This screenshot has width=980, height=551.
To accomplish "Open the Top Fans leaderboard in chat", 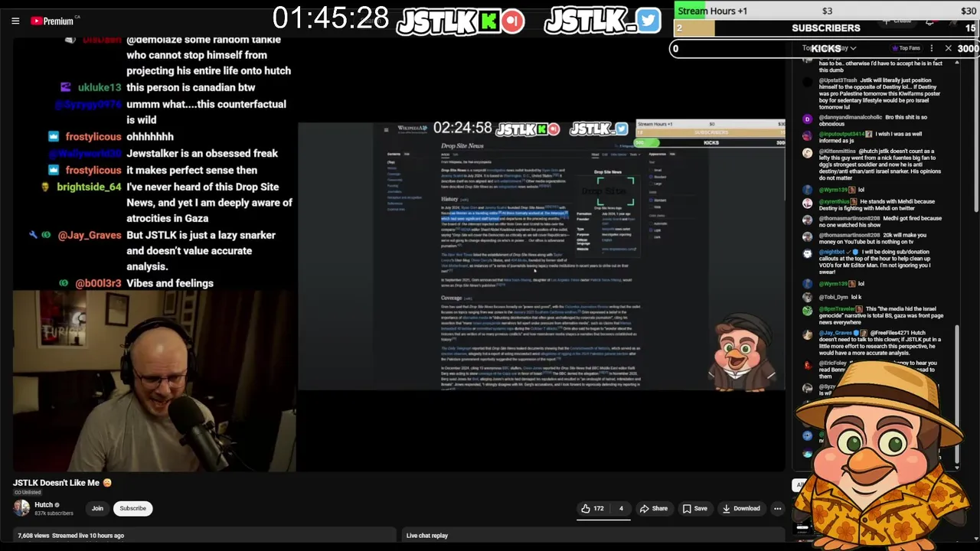I will [x=906, y=48].
